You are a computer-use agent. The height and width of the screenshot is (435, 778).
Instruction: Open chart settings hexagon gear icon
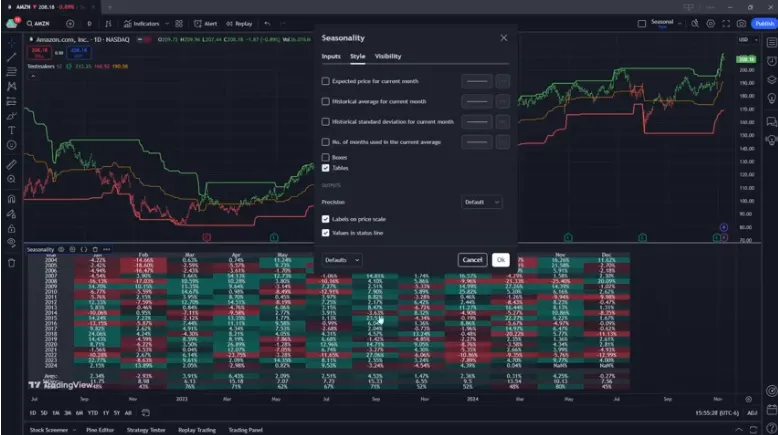click(x=711, y=23)
